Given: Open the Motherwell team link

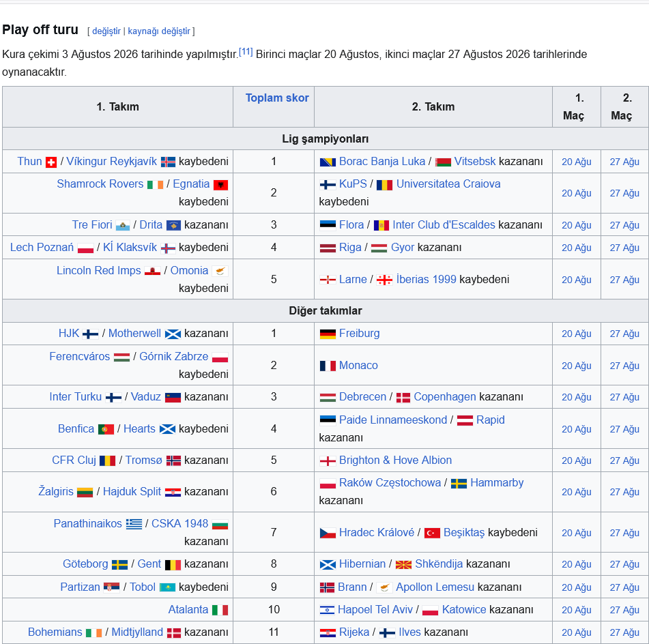Looking at the screenshot, I should pyautogui.click(x=134, y=333).
